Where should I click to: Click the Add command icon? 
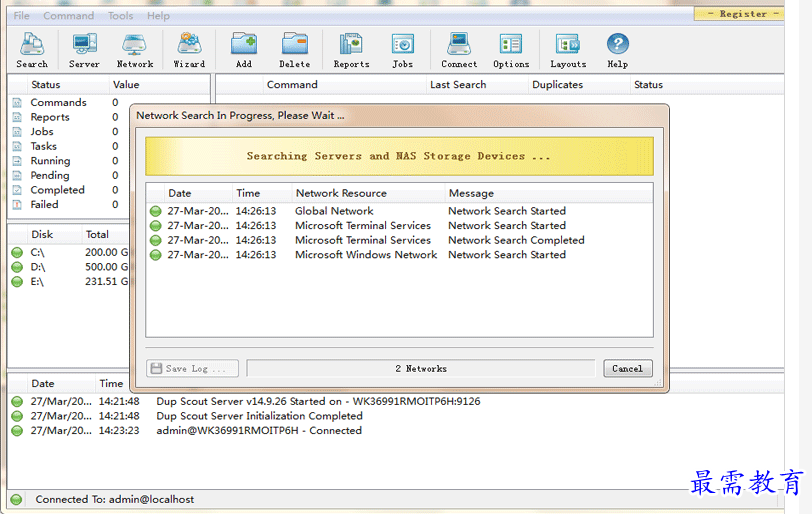(244, 50)
